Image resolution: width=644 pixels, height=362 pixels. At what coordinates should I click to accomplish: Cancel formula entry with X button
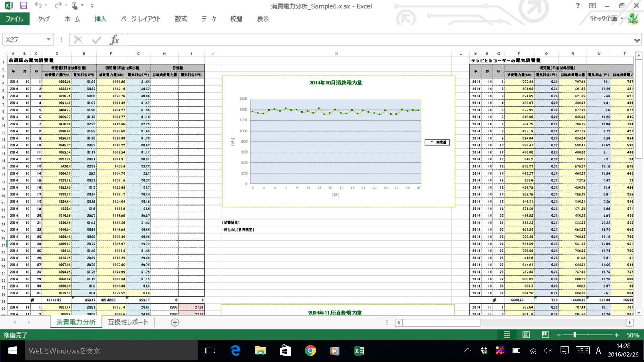(78, 39)
